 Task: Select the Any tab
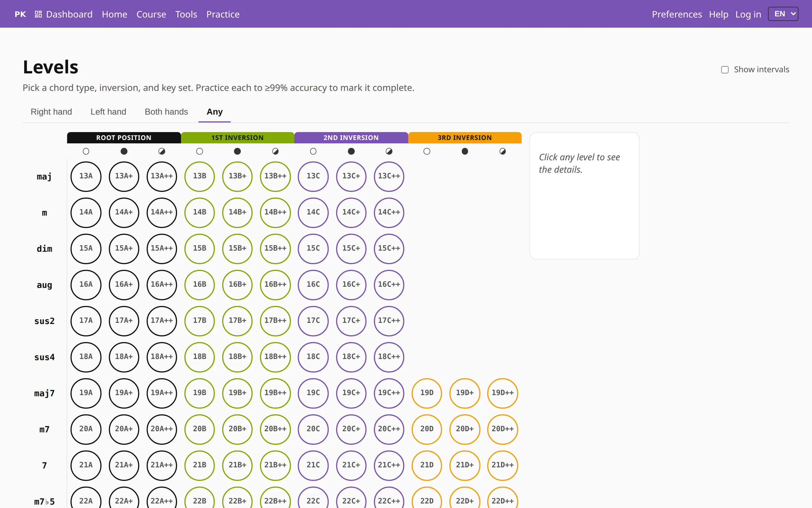click(x=215, y=111)
